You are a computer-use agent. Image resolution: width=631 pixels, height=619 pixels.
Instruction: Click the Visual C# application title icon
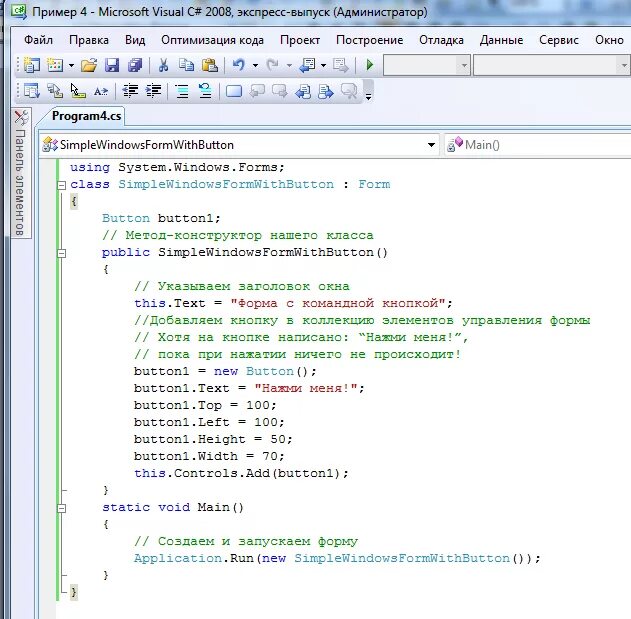pyautogui.click(x=19, y=11)
